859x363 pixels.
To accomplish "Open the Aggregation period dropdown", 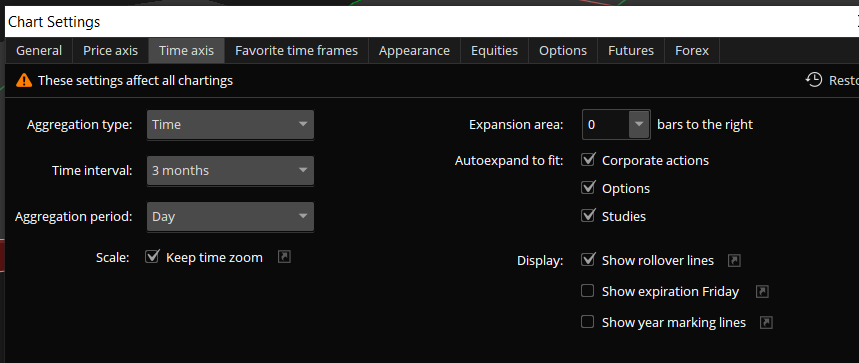I will [x=230, y=216].
